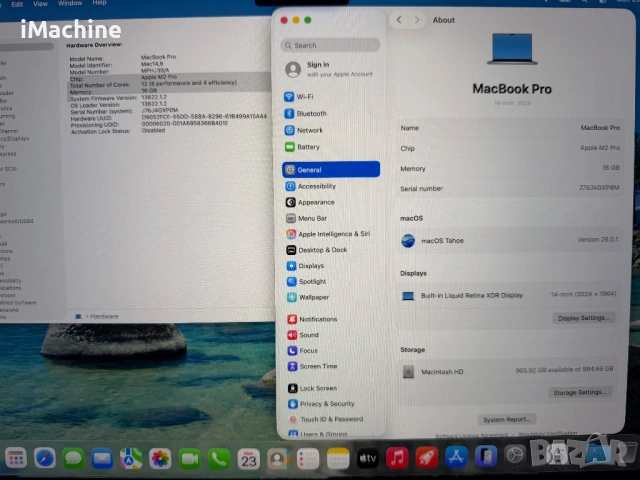Open Reminders app in the Dock
The height and width of the screenshot is (480, 640).
(308, 460)
